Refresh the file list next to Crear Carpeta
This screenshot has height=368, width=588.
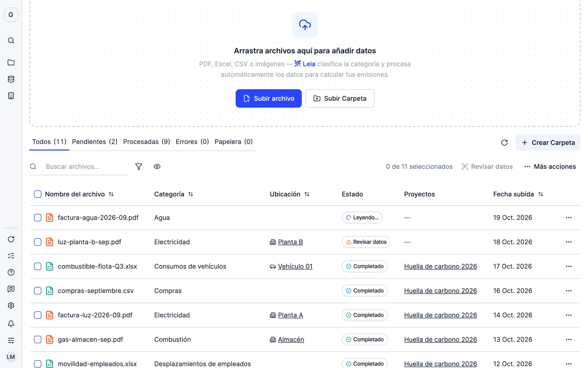(504, 143)
